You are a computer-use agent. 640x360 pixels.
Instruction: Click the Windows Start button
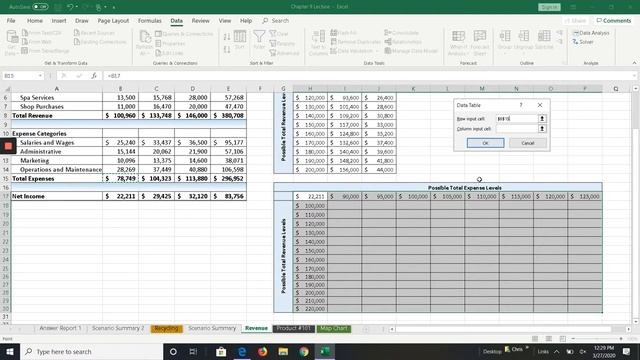10,351
